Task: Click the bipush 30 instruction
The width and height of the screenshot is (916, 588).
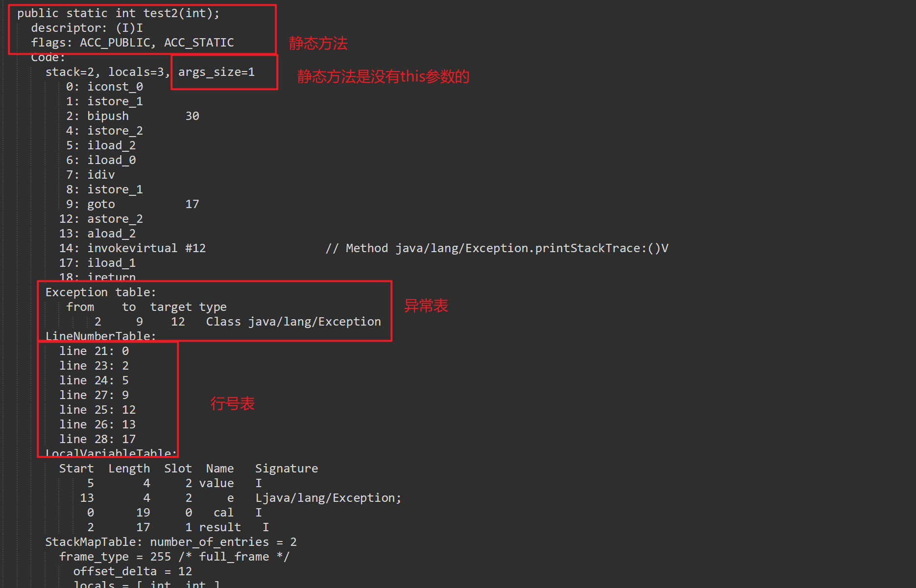Action: coord(132,116)
